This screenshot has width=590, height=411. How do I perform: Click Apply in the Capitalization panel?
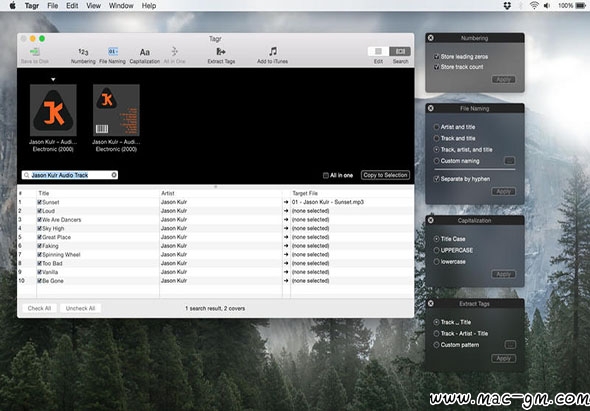(x=503, y=274)
